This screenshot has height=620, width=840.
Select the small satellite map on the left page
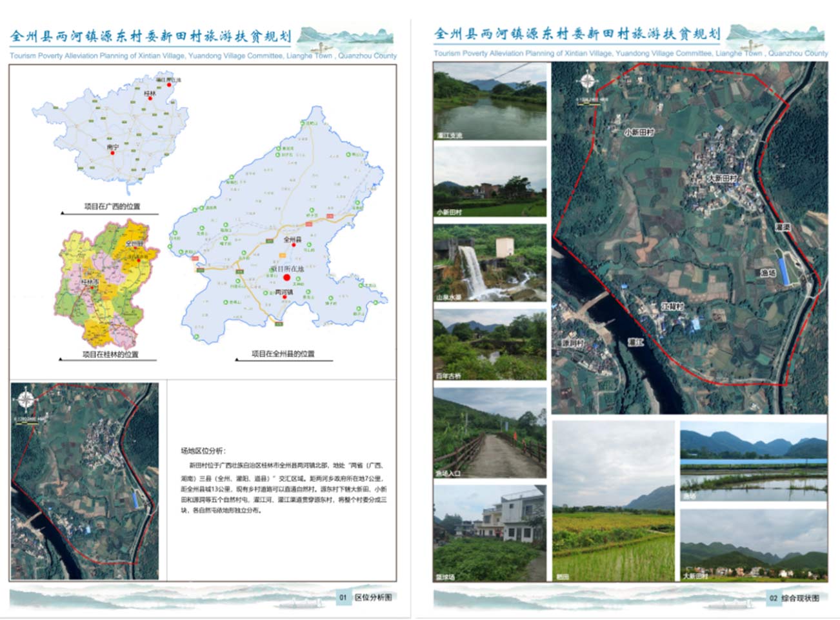coord(85,481)
